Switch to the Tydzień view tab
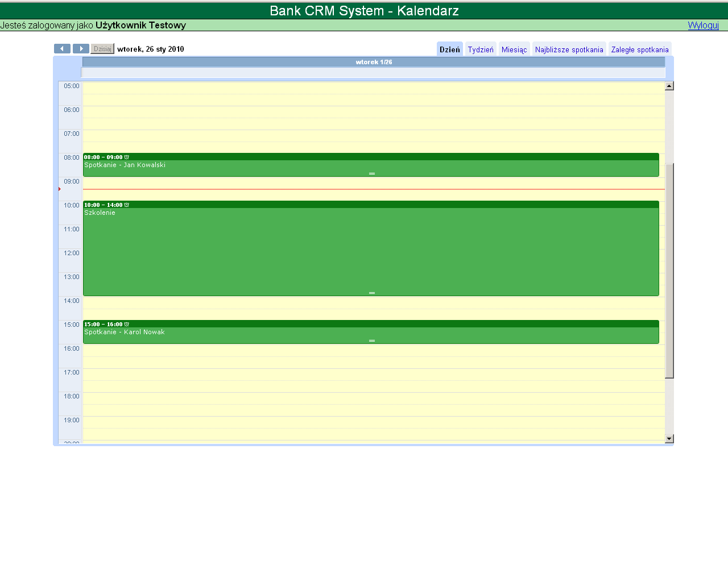This screenshot has width=728, height=582. pos(481,49)
